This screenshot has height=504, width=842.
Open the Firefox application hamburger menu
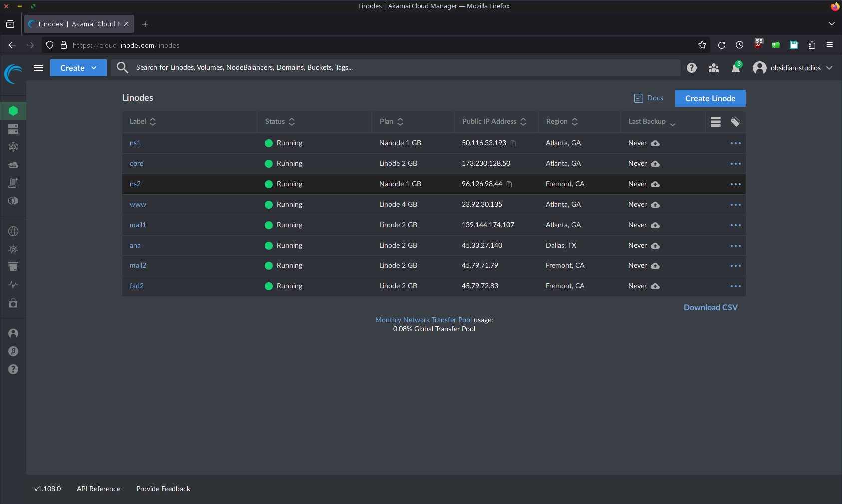tap(830, 45)
